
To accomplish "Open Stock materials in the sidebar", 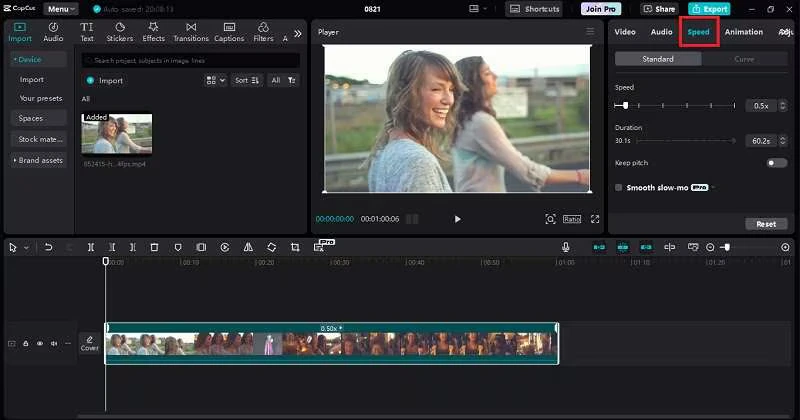I will (x=38, y=139).
